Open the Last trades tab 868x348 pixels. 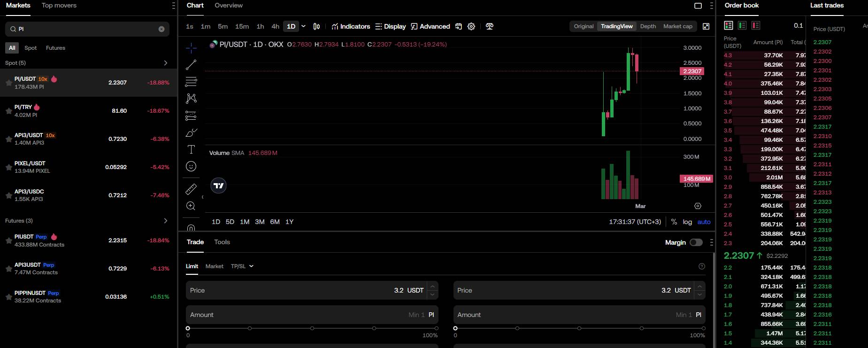coord(827,5)
